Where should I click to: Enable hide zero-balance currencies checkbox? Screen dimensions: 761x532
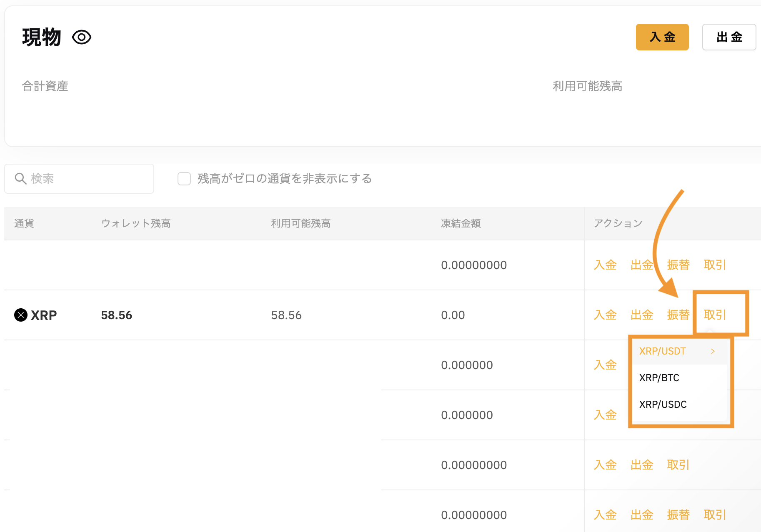184,179
